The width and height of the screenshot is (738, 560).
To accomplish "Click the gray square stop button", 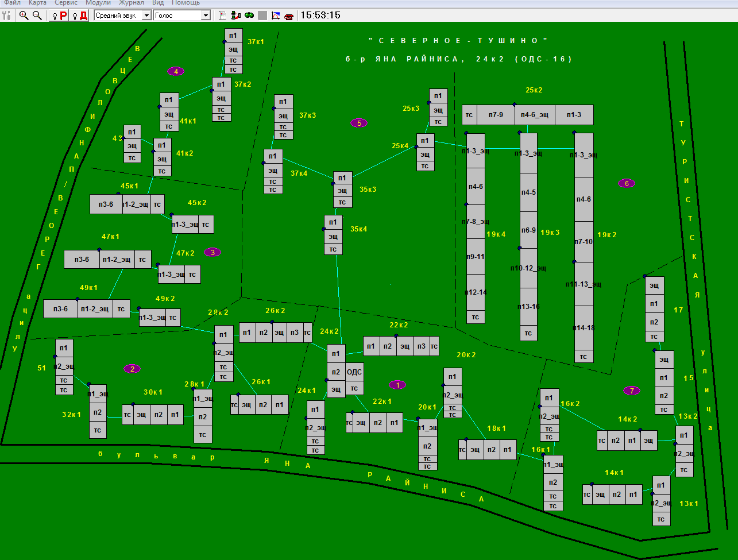I will coord(262,16).
